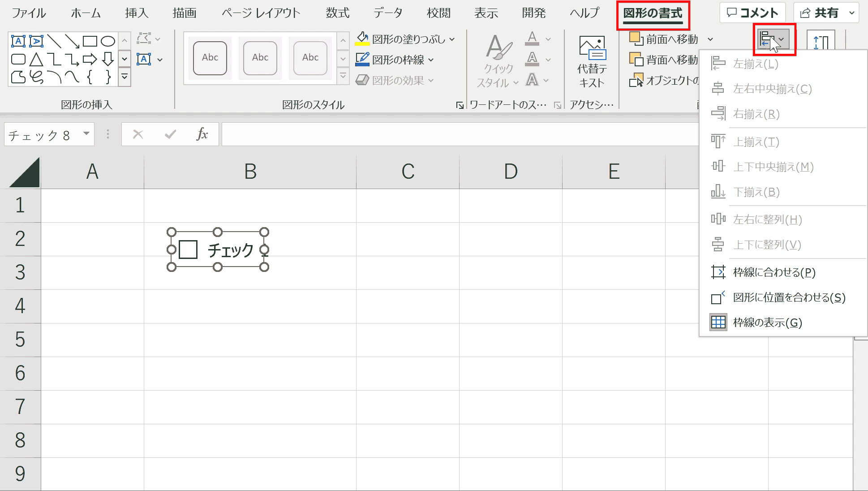
Task: Click the shape outline blue color bar
Action: click(x=362, y=64)
